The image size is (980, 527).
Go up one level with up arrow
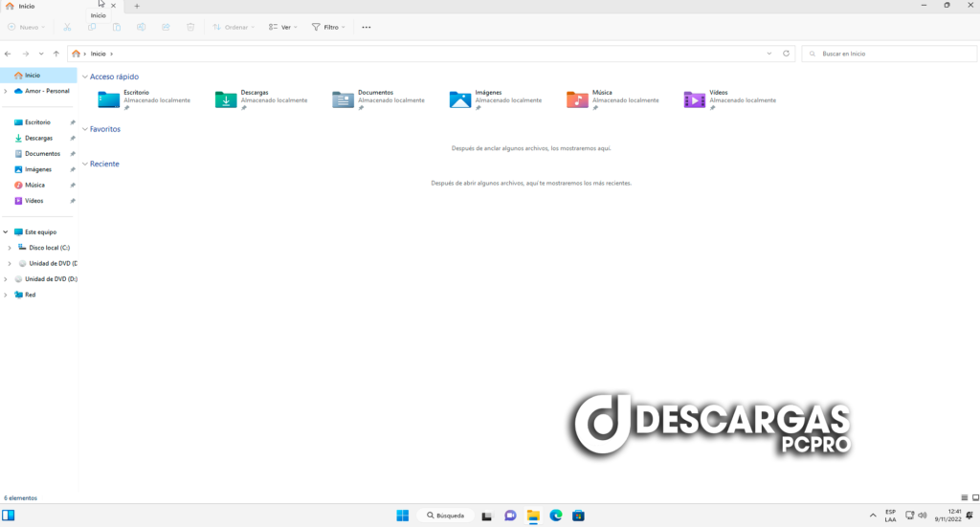(56, 54)
